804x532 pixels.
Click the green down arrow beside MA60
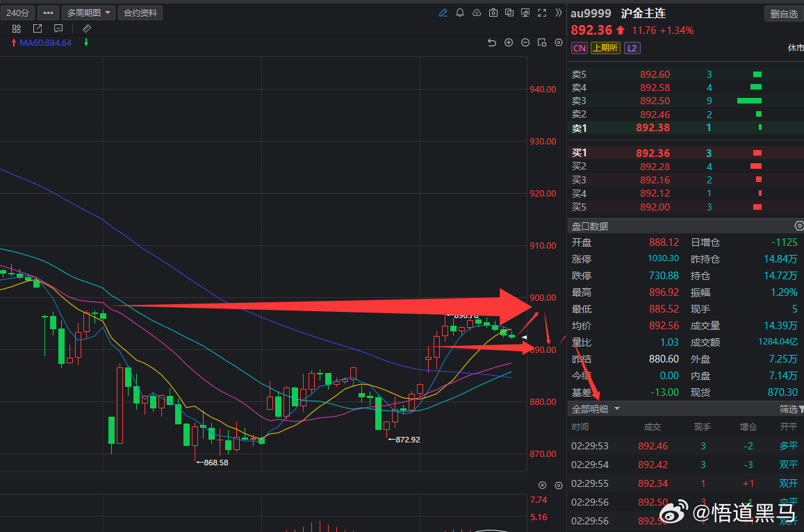click(86, 43)
